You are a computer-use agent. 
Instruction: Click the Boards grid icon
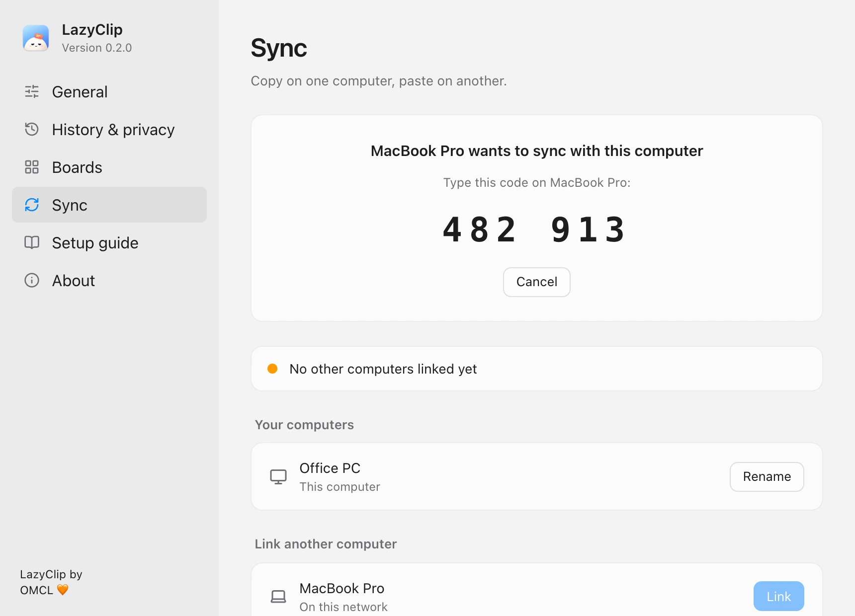[32, 167]
